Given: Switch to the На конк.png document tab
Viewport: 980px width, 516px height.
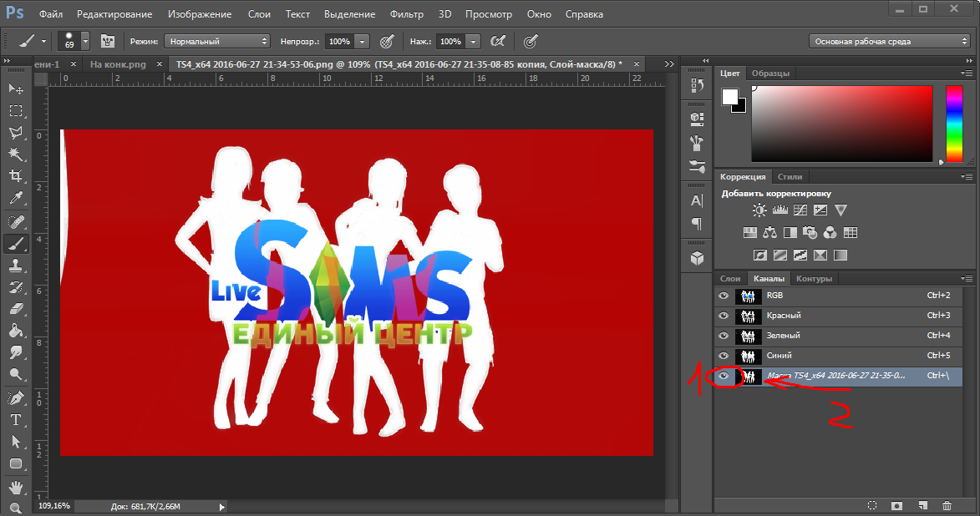Looking at the screenshot, I should click(x=118, y=64).
